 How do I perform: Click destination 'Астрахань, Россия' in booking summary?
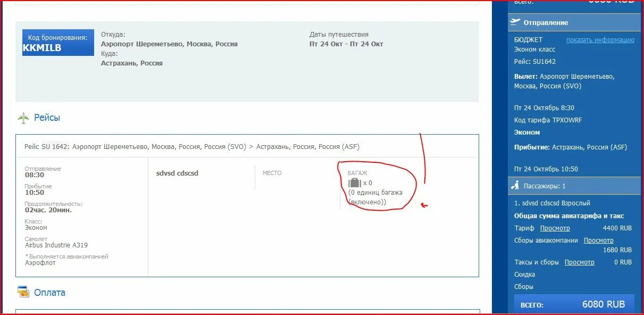point(132,63)
